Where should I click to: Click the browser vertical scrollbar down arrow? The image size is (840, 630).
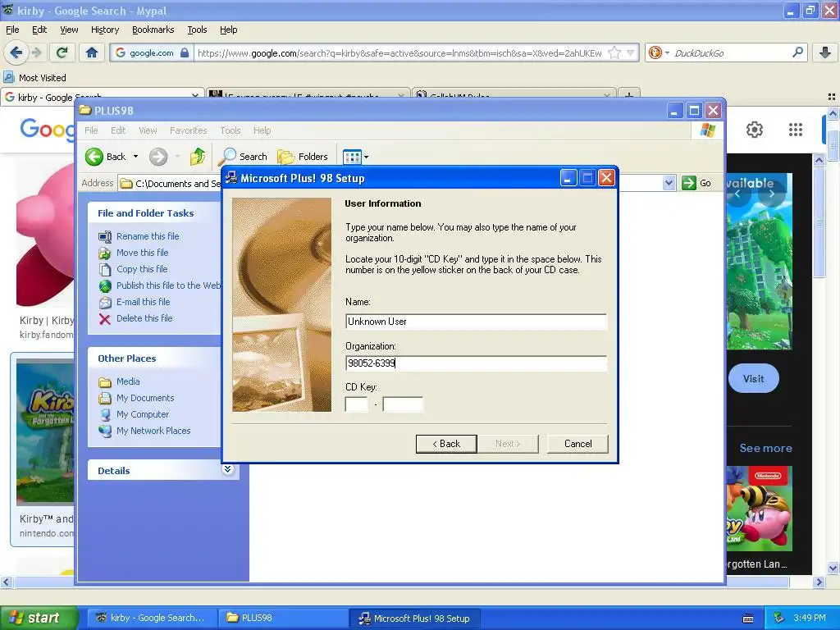click(833, 568)
